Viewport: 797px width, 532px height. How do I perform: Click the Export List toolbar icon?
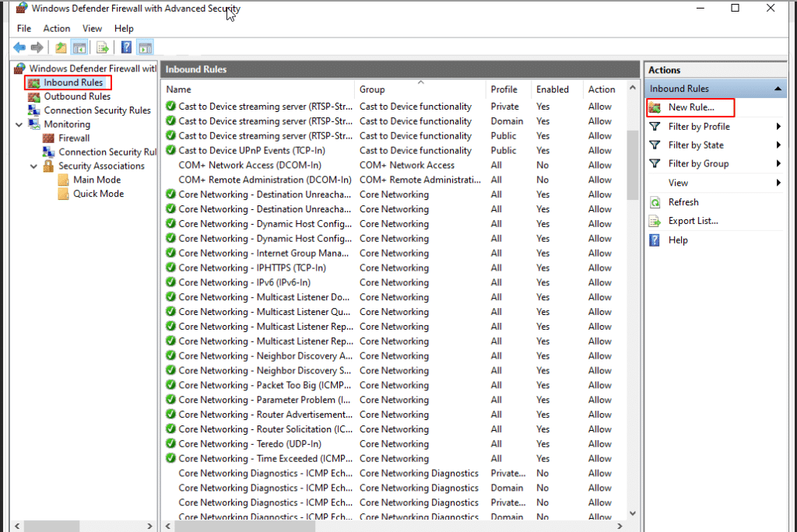pos(102,47)
